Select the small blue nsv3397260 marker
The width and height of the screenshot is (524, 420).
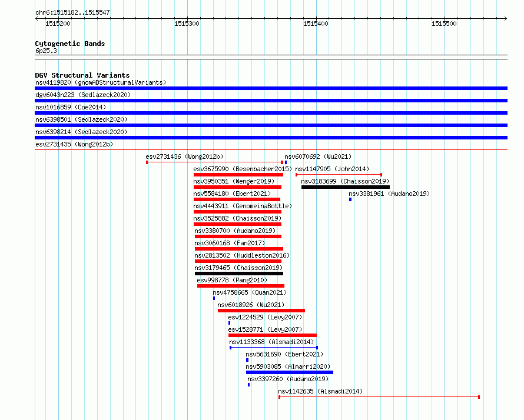pos(248,385)
